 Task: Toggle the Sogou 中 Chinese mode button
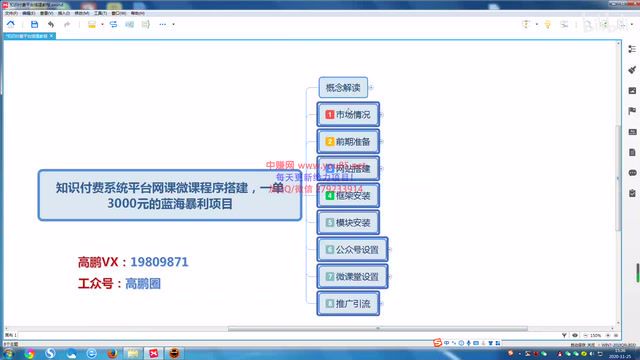coord(447,343)
